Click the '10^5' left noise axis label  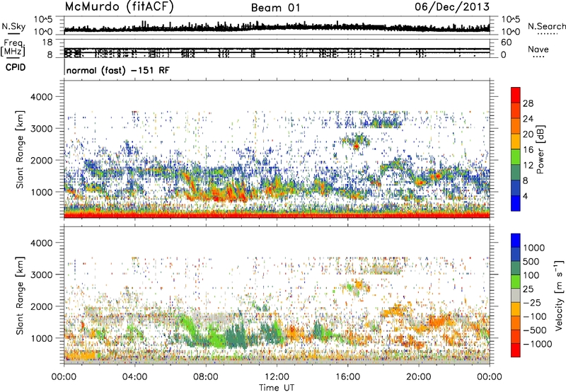pos(43,19)
